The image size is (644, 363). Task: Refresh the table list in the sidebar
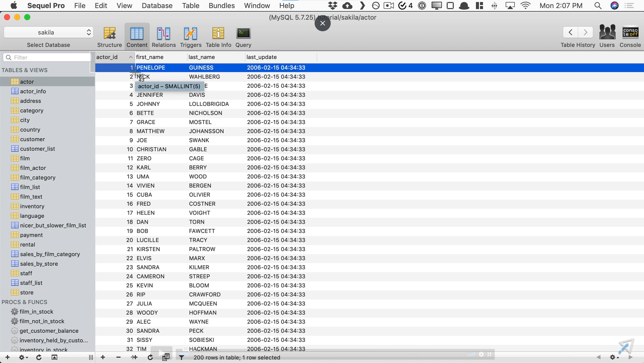[39, 357]
